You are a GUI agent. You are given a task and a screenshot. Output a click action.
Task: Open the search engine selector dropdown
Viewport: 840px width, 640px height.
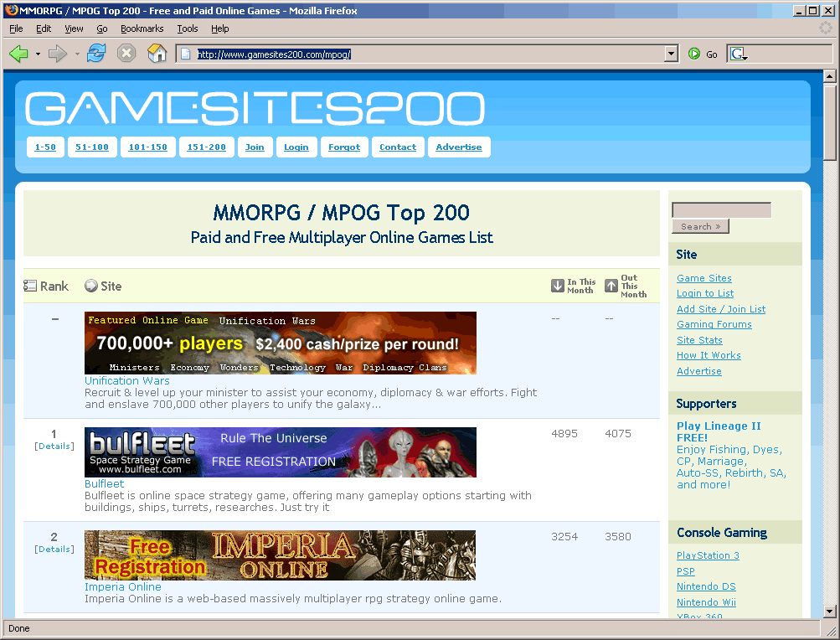click(739, 54)
